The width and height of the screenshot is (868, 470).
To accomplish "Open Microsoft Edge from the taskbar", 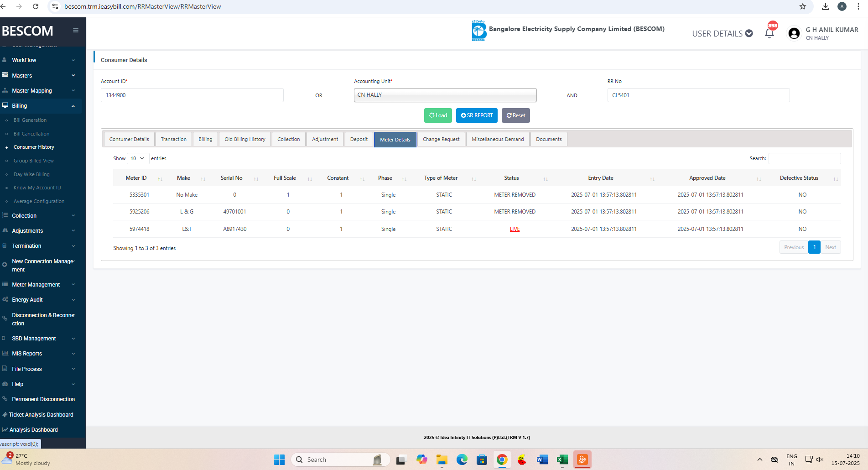I will click(462, 460).
